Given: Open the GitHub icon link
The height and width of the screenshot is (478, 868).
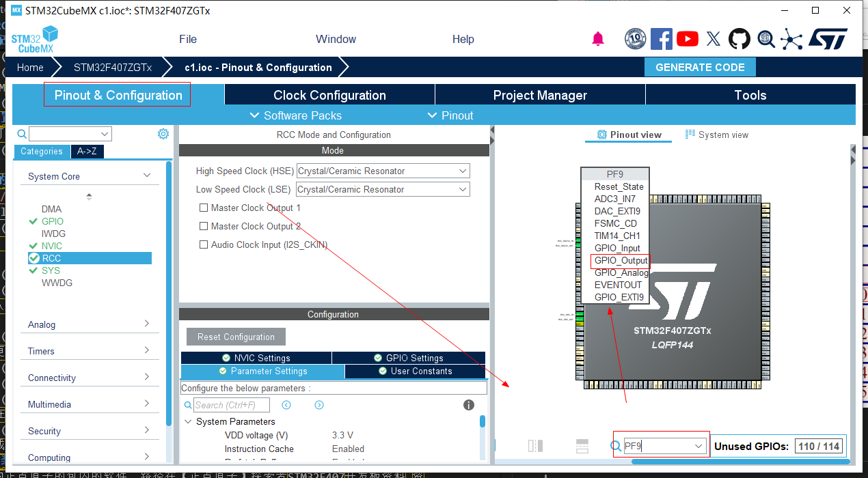Looking at the screenshot, I should (x=740, y=39).
